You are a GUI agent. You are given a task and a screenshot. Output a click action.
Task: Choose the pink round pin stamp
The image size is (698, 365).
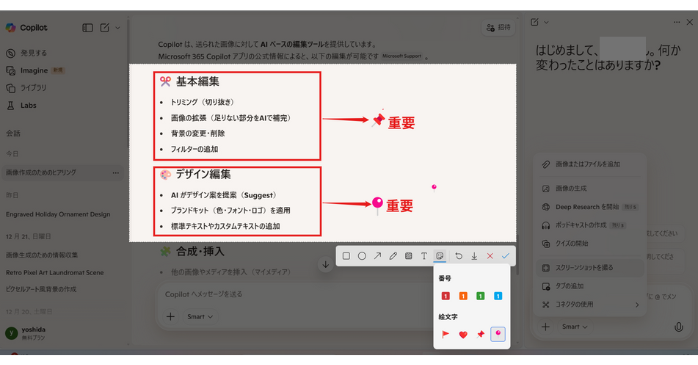click(x=498, y=334)
